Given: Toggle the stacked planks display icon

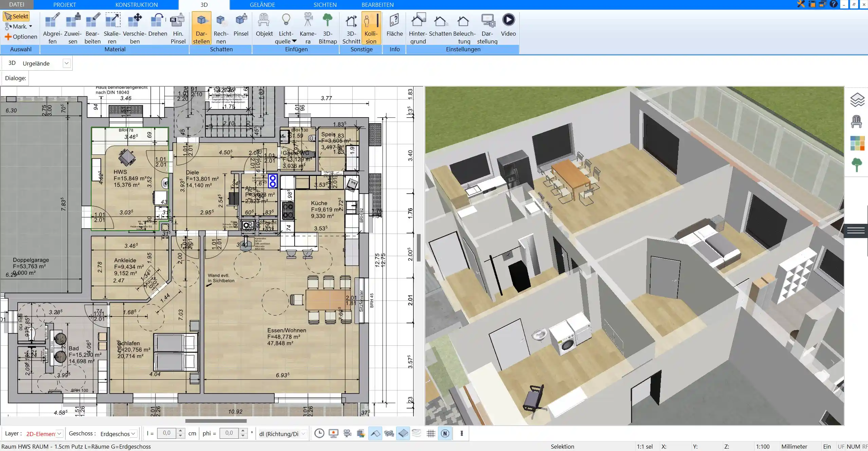Looking at the screenshot, I should coord(389,433).
